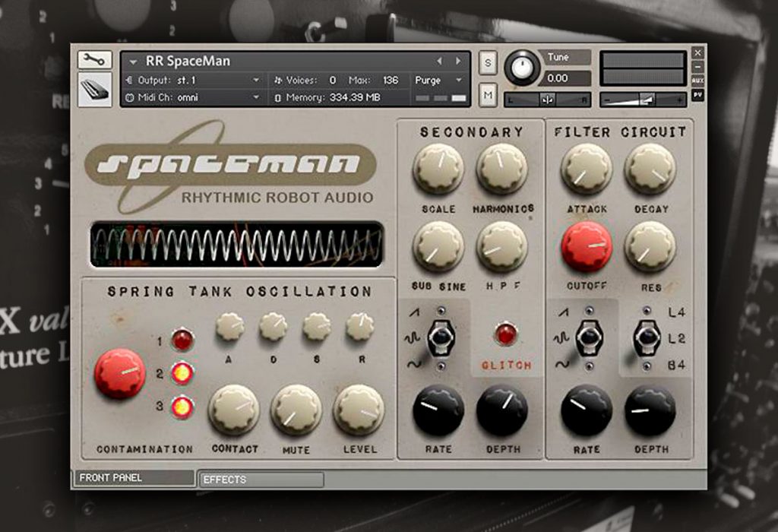778x532 pixels.
Task: Switch to the Effects tab
Action: click(261, 480)
